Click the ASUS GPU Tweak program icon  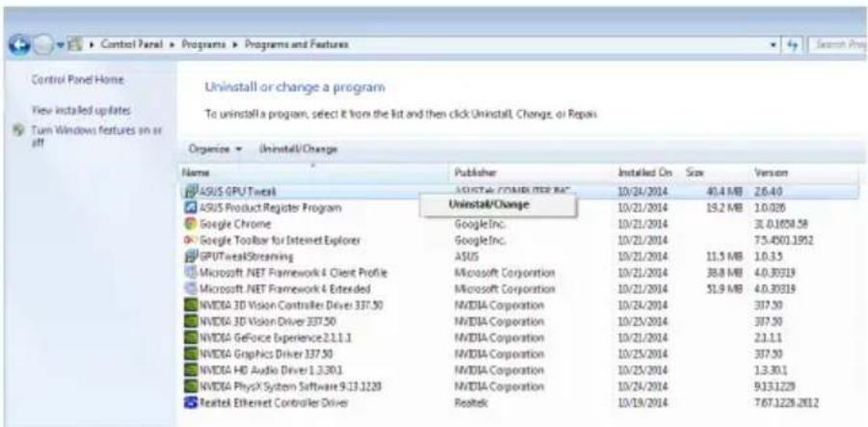point(190,192)
